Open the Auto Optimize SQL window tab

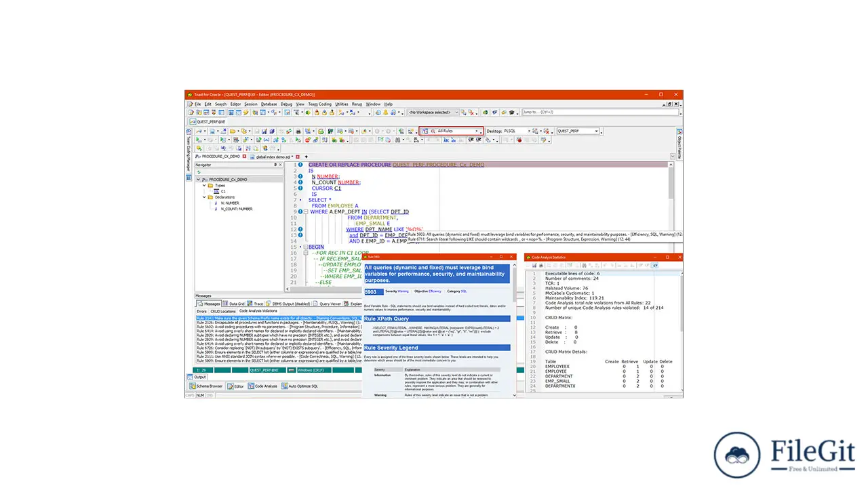pos(300,386)
